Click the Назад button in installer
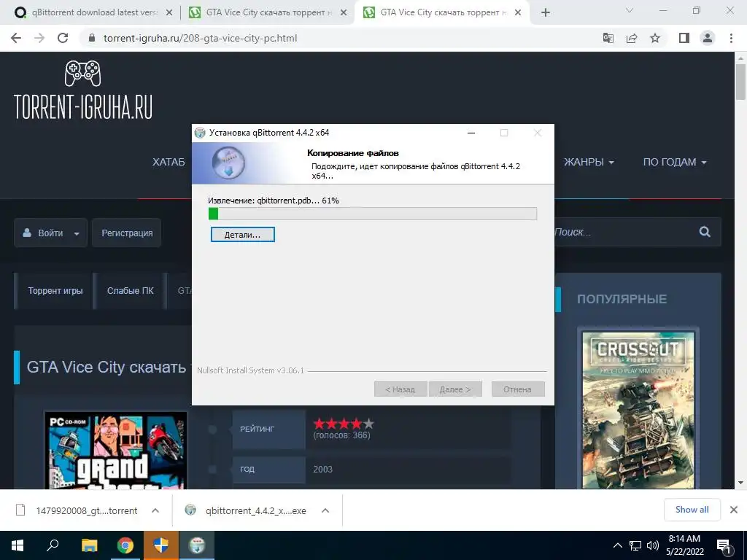This screenshot has width=747, height=560. pos(400,389)
